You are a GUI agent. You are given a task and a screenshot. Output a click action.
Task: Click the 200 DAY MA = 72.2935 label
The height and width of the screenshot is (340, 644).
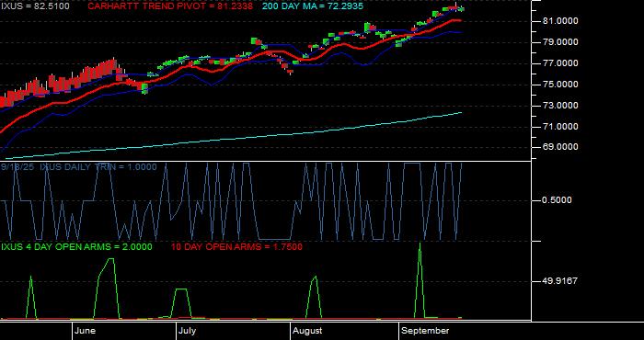click(313, 6)
